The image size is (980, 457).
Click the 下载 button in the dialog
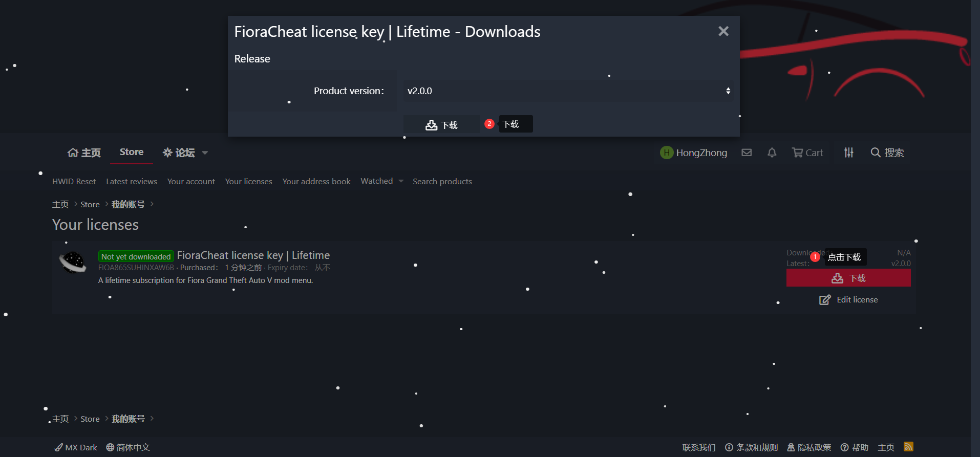441,125
